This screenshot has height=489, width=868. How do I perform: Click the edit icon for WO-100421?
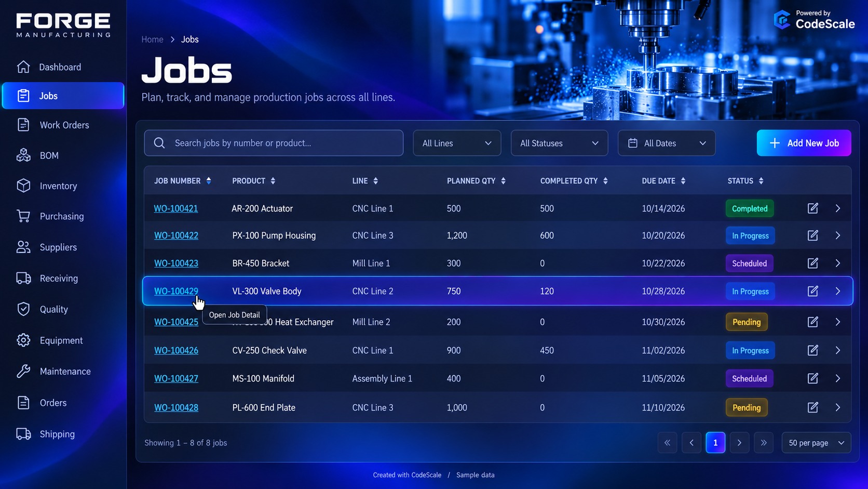(813, 208)
